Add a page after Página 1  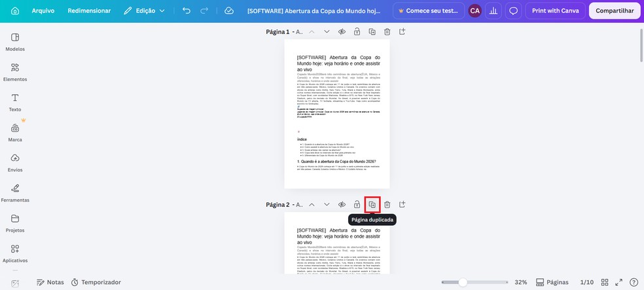[x=402, y=31]
